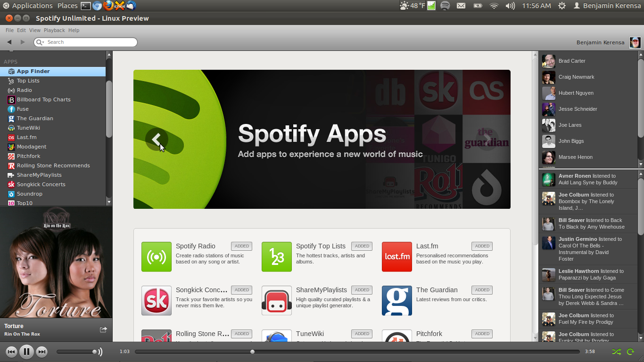Click artist name Rin On The Rox
Screen dimensions: 644x362
[22, 334]
